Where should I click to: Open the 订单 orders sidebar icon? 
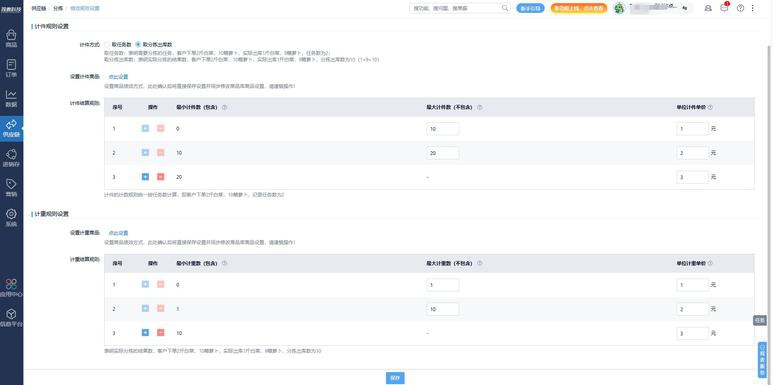click(11, 68)
